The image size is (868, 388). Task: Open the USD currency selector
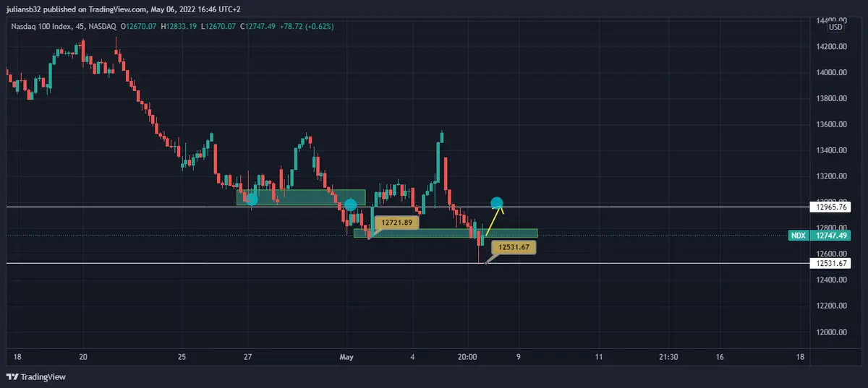[x=835, y=27]
